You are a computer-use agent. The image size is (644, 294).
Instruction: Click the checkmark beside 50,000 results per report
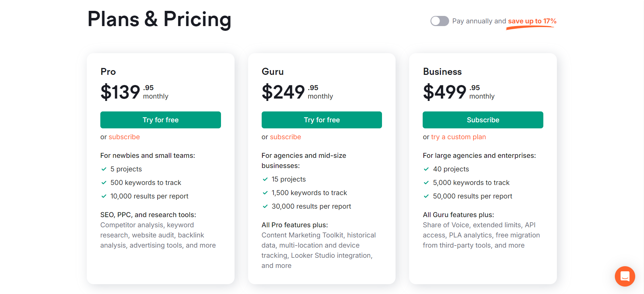(x=426, y=196)
